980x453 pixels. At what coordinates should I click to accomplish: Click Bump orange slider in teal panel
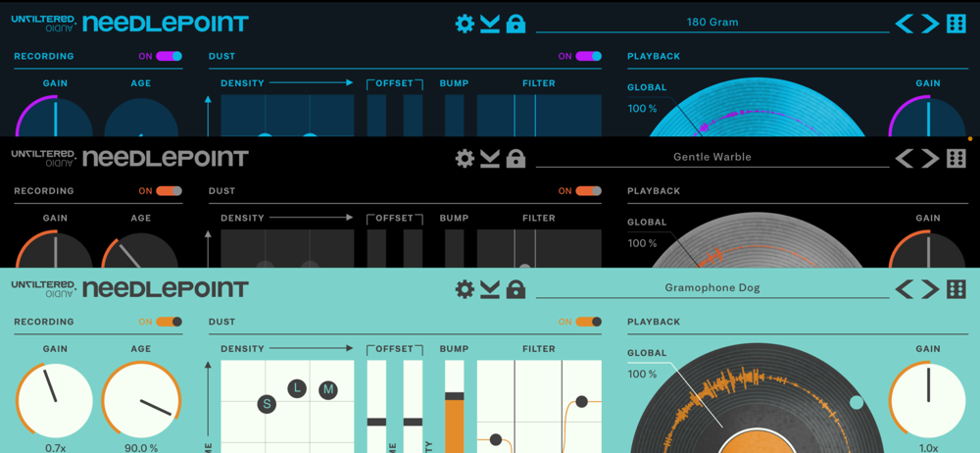coord(455,407)
